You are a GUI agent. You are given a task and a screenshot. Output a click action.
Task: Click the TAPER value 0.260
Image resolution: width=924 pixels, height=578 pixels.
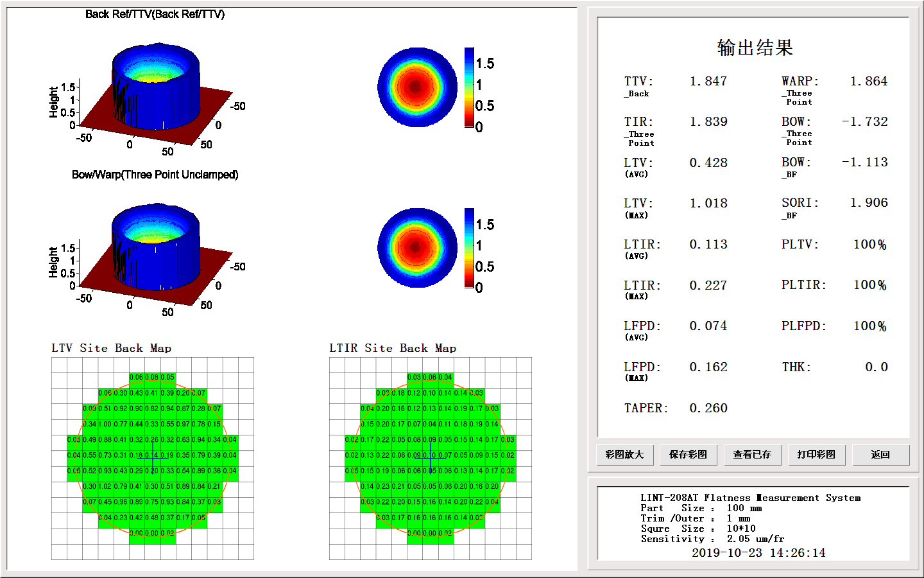pos(708,408)
